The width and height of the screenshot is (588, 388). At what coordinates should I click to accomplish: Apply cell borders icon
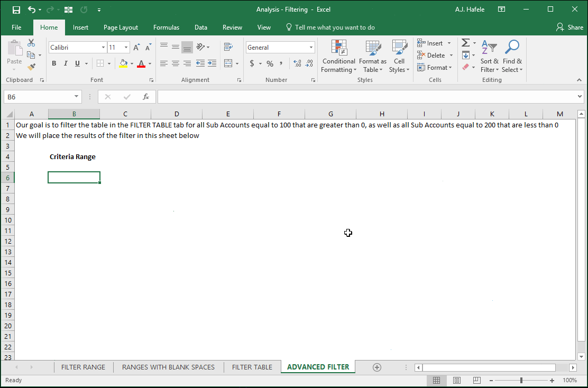coord(100,63)
